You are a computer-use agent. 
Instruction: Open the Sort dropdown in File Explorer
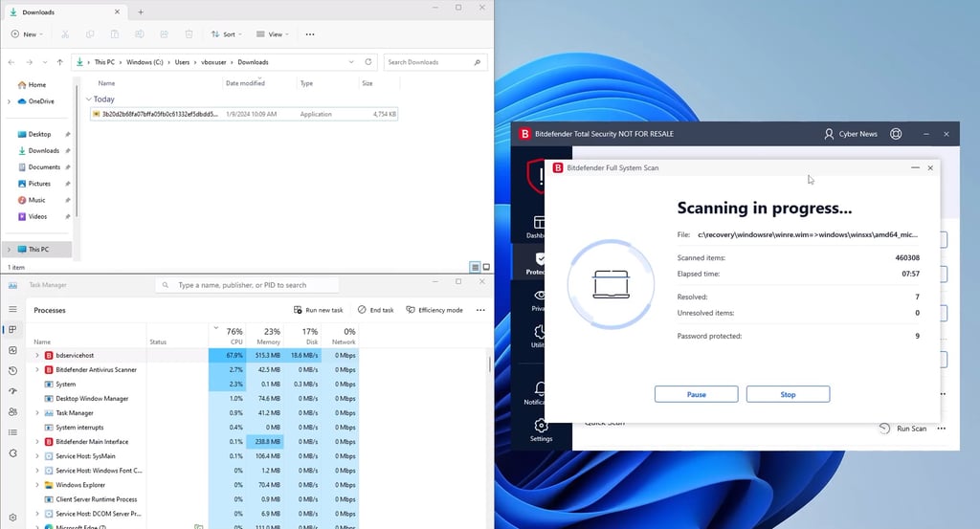coord(226,34)
